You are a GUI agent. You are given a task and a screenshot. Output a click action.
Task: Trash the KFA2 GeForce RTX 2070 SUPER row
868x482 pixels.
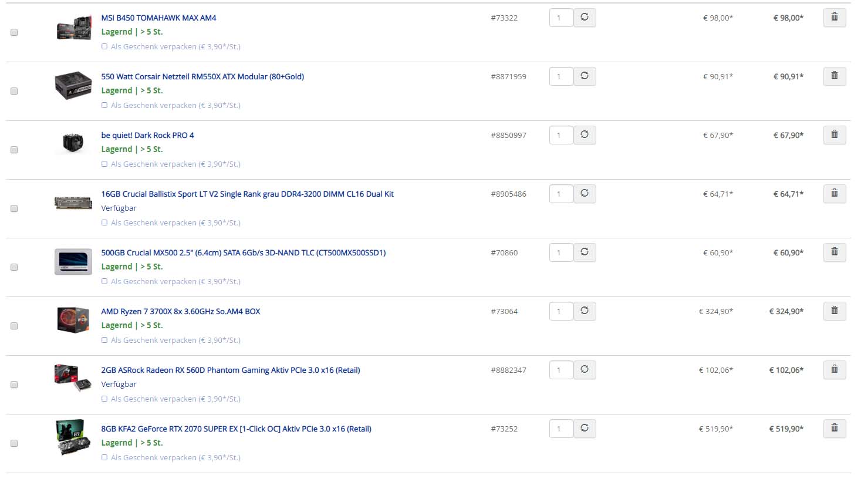[834, 429]
